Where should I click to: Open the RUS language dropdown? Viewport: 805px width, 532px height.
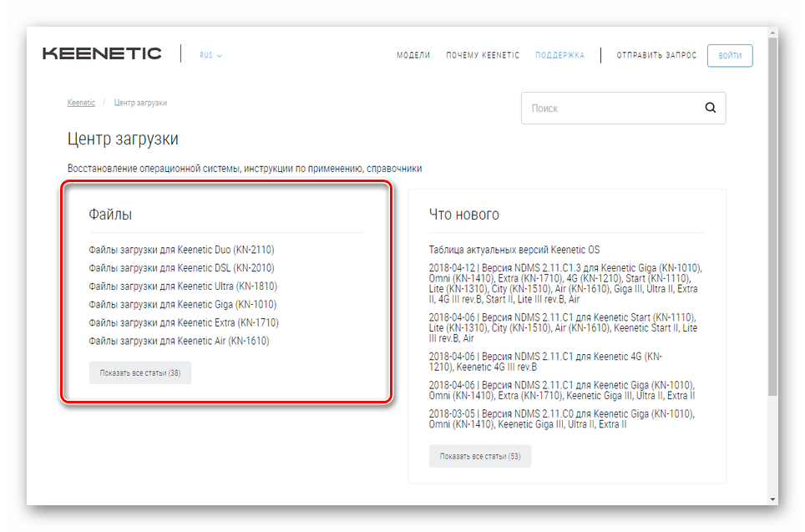210,56
